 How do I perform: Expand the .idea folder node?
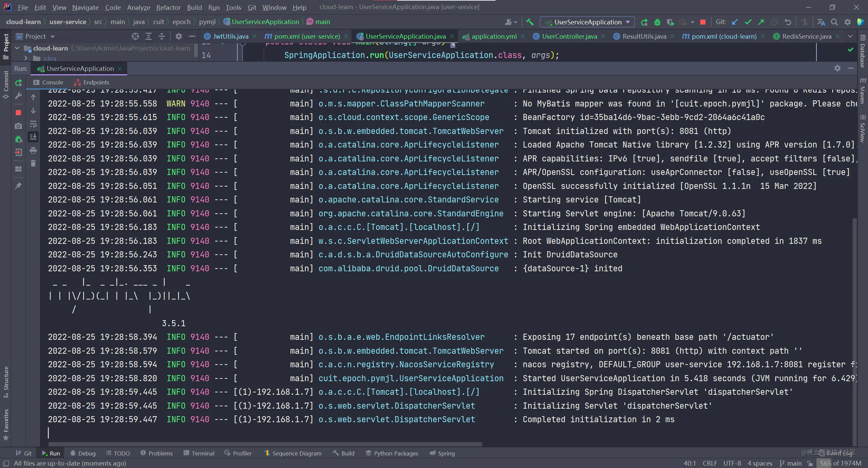coord(26,58)
